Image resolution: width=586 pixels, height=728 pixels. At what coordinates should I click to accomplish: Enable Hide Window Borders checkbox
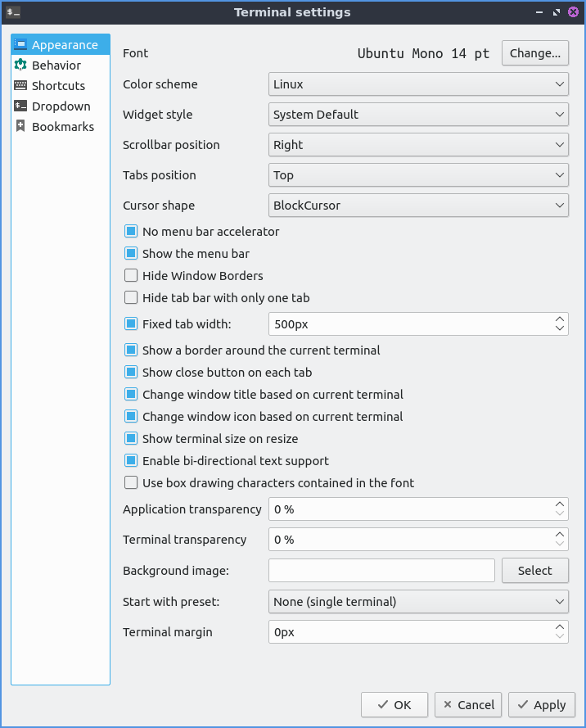(x=131, y=276)
